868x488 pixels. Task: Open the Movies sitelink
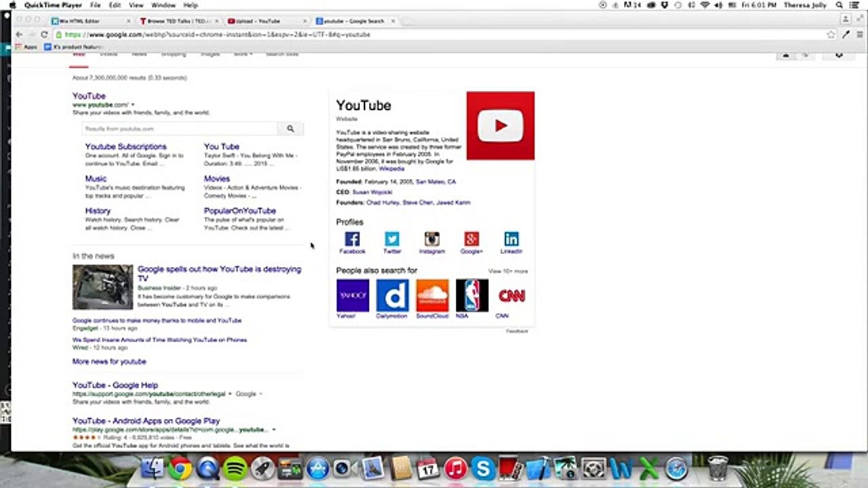pos(217,179)
